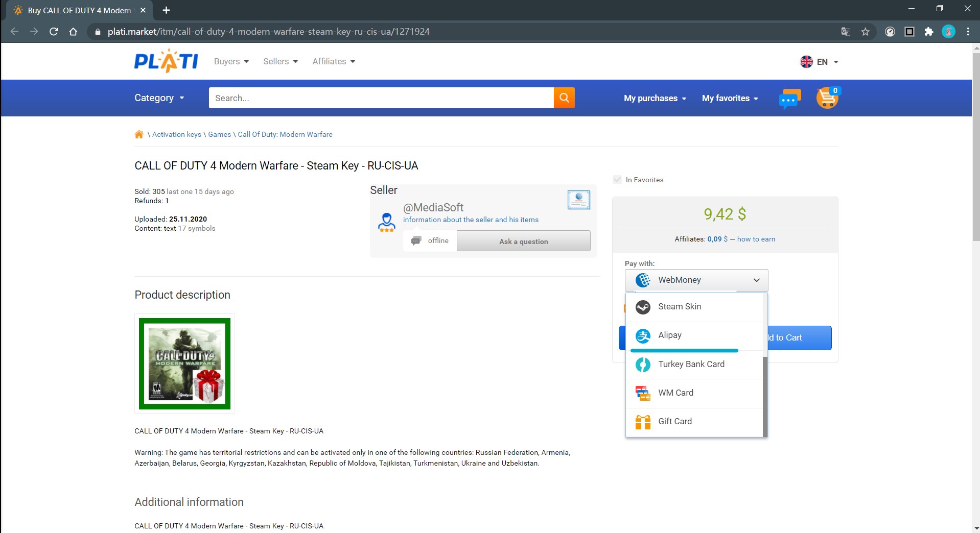Select Steam Skin payment method
980x533 pixels.
[x=694, y=307]
